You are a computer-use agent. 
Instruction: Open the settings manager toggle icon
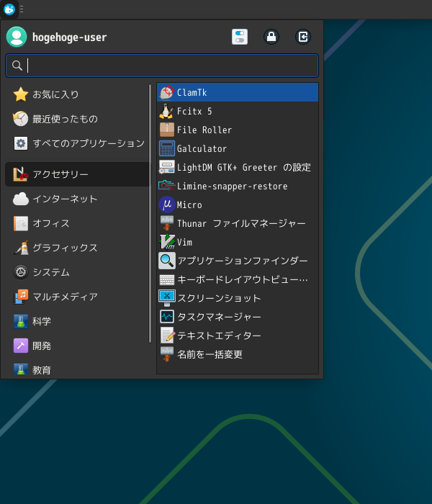click(240, 37)
